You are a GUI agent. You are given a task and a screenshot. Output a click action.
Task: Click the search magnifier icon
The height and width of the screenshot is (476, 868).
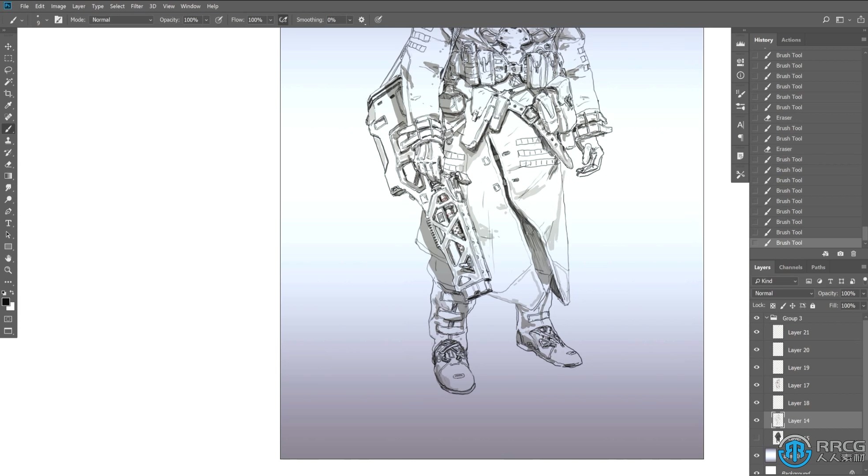tap(826, 20)
